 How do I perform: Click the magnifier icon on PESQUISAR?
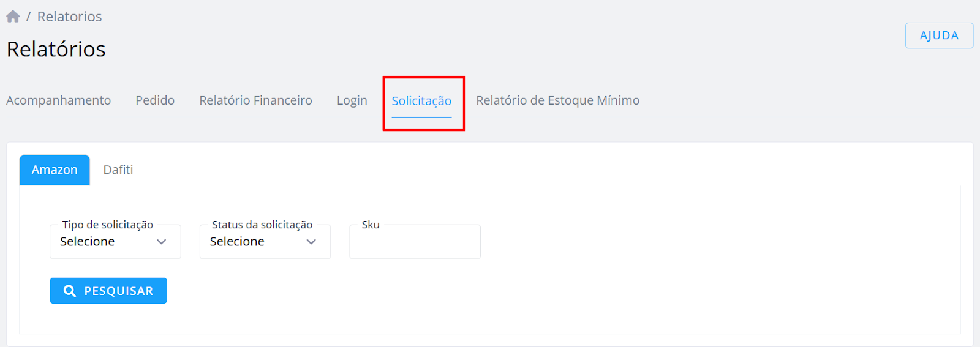coord(70,291)
